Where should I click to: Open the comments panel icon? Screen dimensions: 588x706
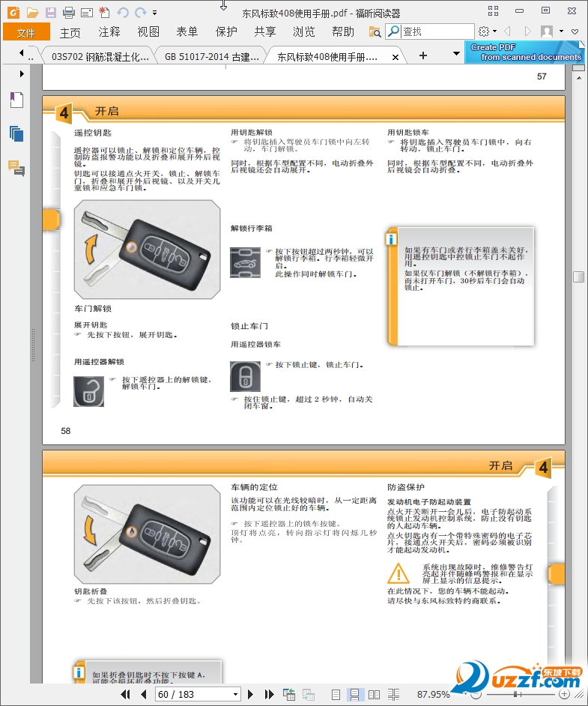click(16, 168)
